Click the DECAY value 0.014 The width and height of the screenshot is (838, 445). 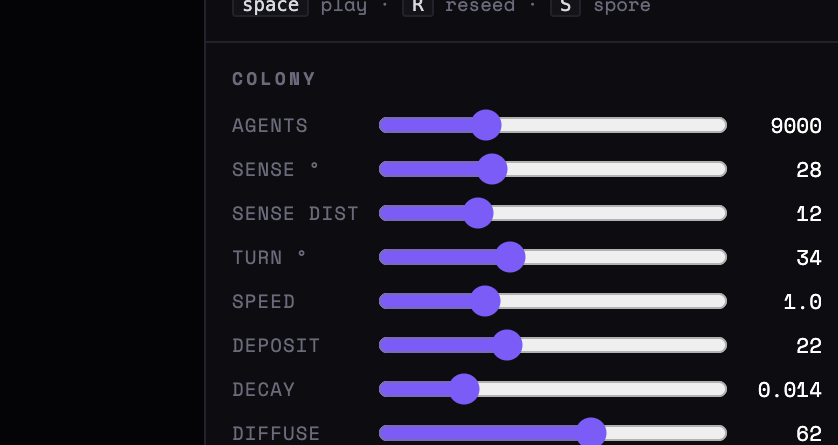coord(789,390)
